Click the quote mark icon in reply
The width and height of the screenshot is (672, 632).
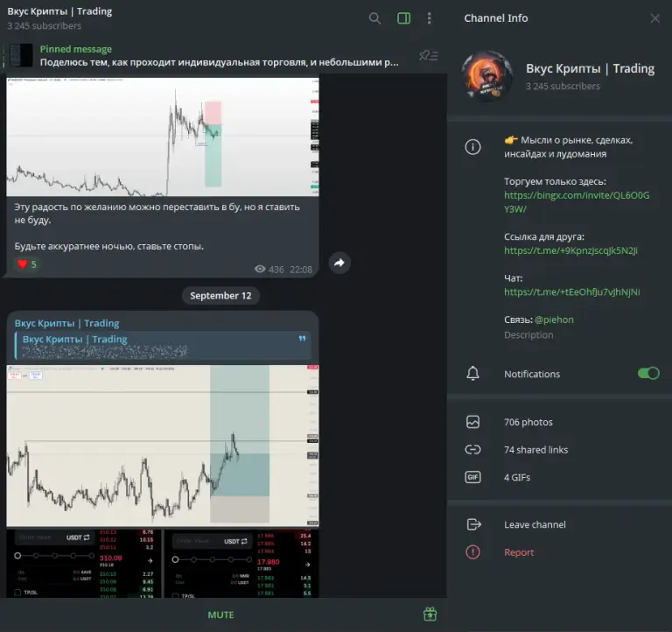pyautogui.click(x=302, y=338)
